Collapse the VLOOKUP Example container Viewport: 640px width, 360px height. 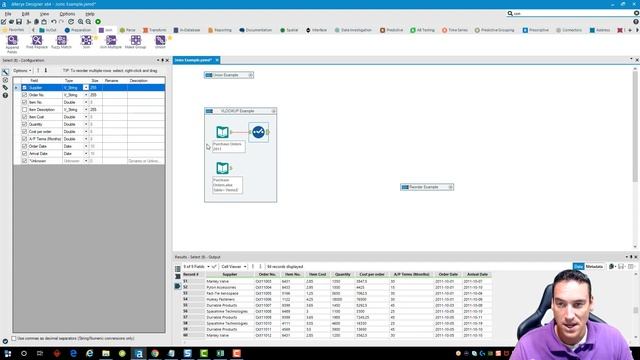273,111
